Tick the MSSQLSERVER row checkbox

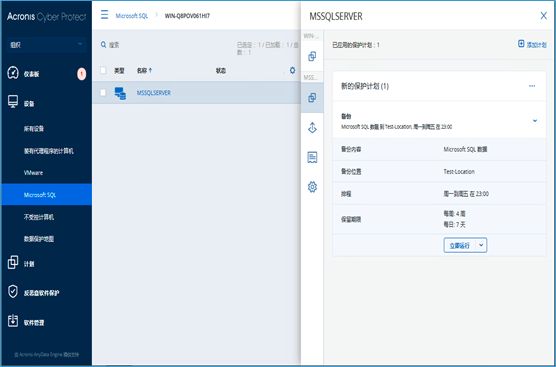(103, 93)
